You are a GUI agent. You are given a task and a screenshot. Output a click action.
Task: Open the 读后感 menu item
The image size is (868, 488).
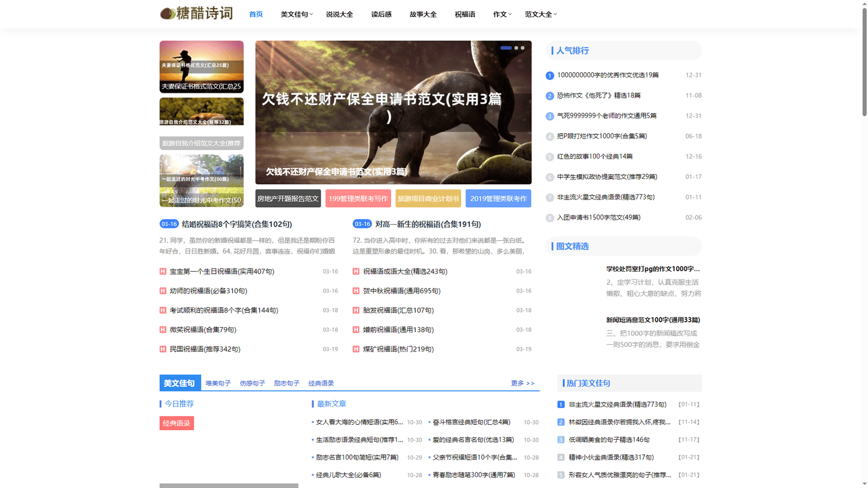(x=382, y=14)
